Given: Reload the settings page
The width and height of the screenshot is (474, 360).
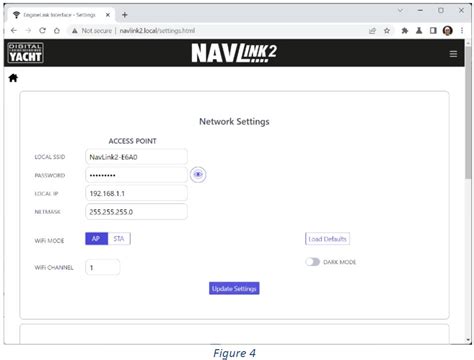Looking at the screenshot, I should coord(42,31).
